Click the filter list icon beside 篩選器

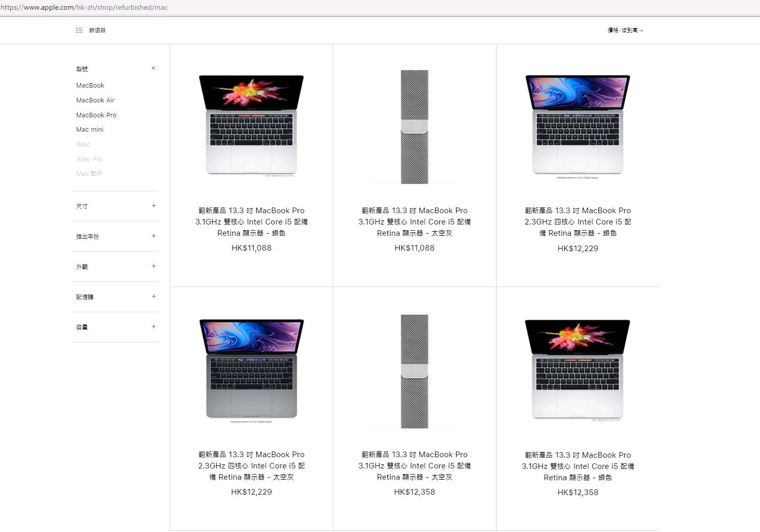(x=79, y=30)
